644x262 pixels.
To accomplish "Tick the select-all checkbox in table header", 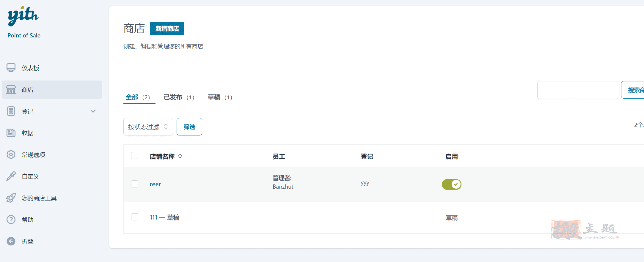I will pos(135,155).
